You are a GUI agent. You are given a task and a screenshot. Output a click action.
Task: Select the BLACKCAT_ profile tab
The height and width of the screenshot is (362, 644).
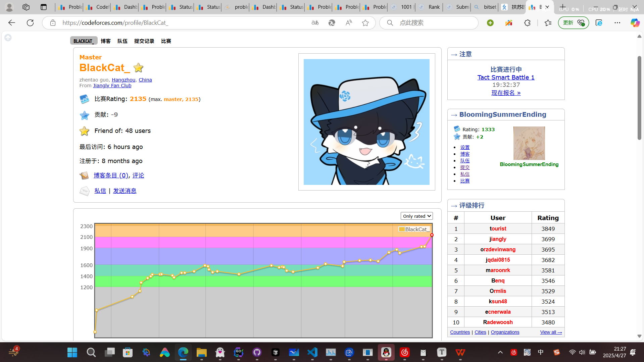[84, 41]
